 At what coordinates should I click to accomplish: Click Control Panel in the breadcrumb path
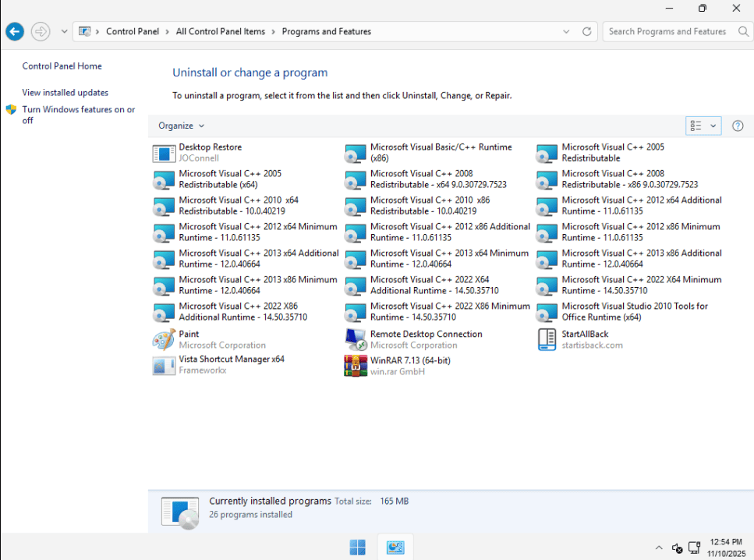(x=132, y=32)
